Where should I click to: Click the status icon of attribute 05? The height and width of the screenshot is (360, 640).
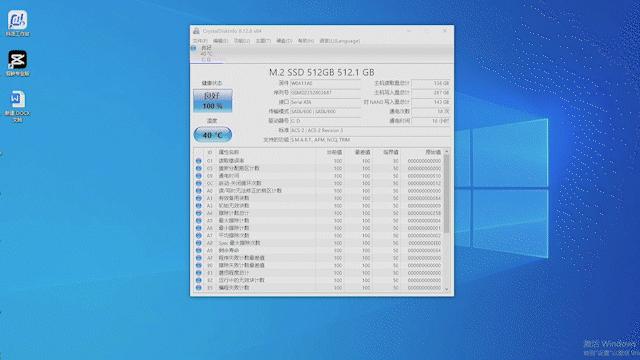[x=198, y=168]
